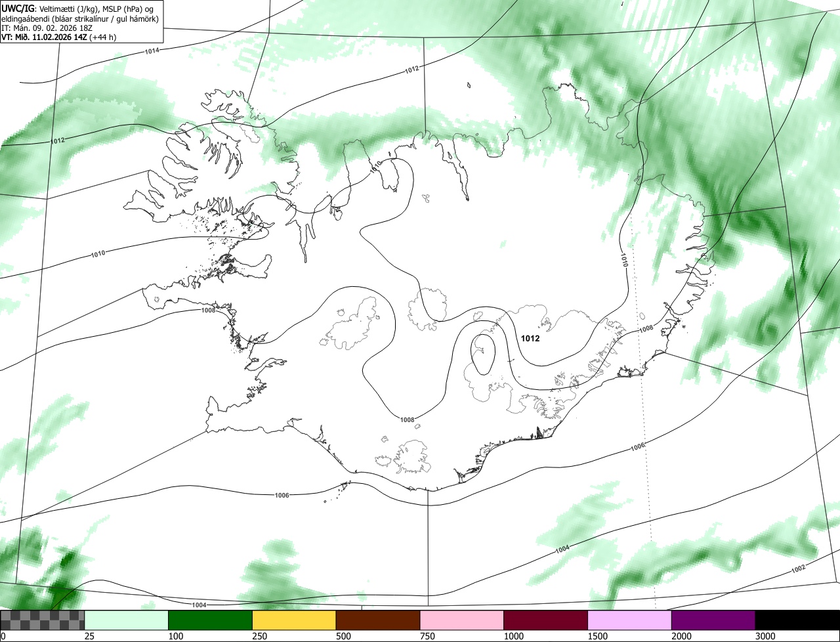Click the legend value '500'
840x642 pixels.
pyautogui.click(x=344, y=636)
